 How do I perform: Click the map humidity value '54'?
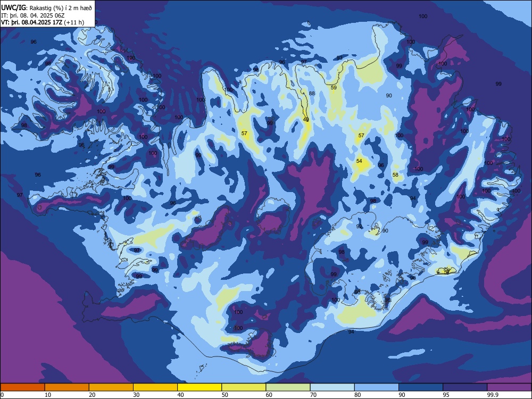point(359,161)
